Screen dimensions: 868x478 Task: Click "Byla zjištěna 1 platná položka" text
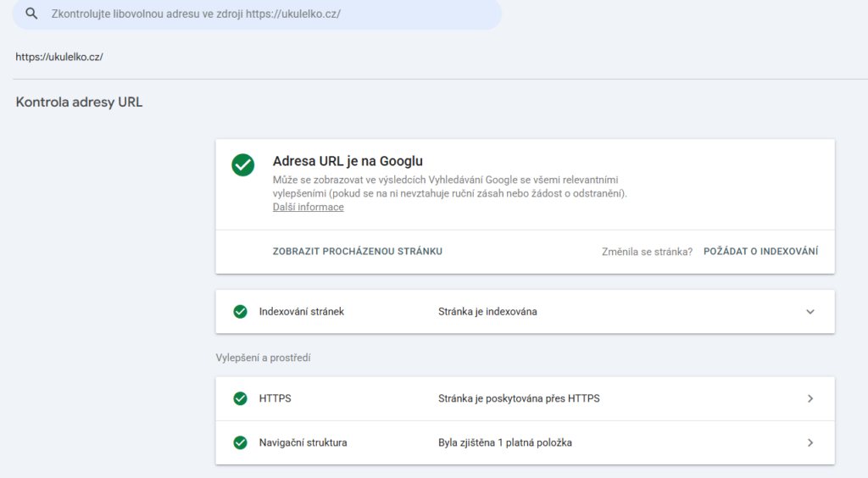[x=505, y=442]
